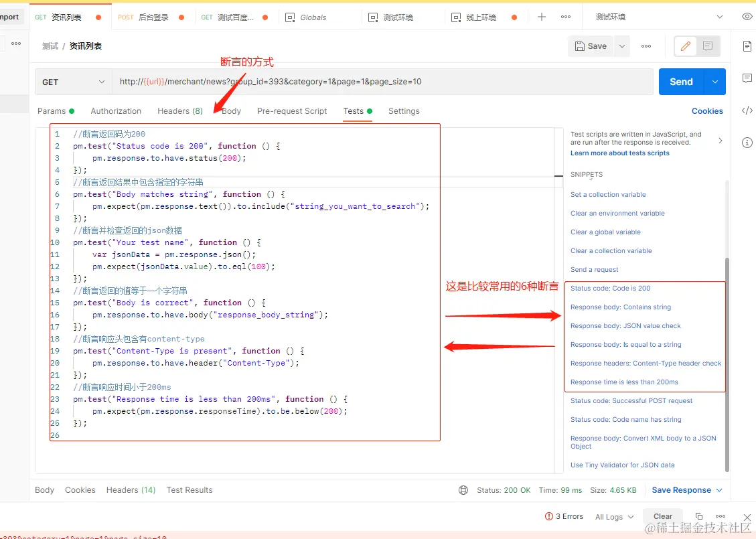Insert Clear a collection variable snippet
This screenshot has height=539, width=756.
pyautogui.click(x=611, y=250)
